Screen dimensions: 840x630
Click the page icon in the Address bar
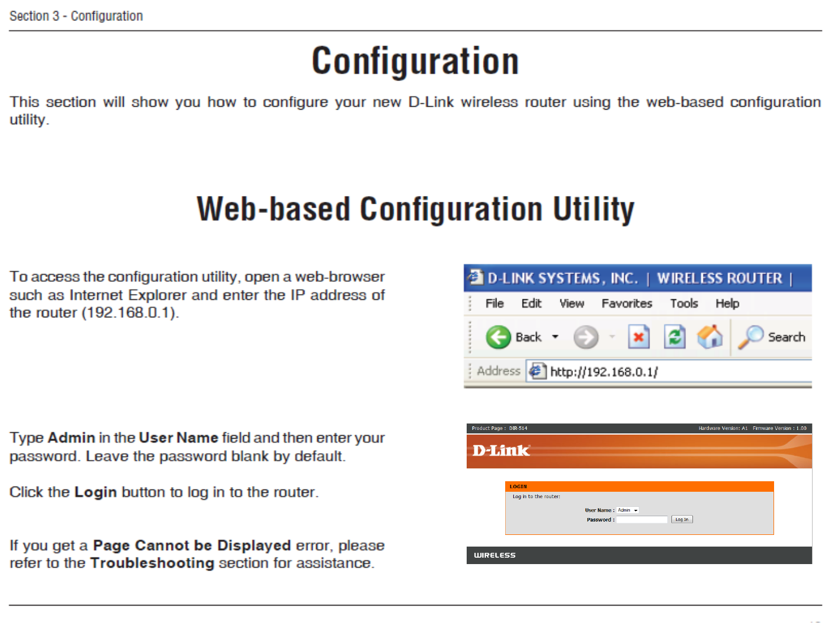pos(537,371)
